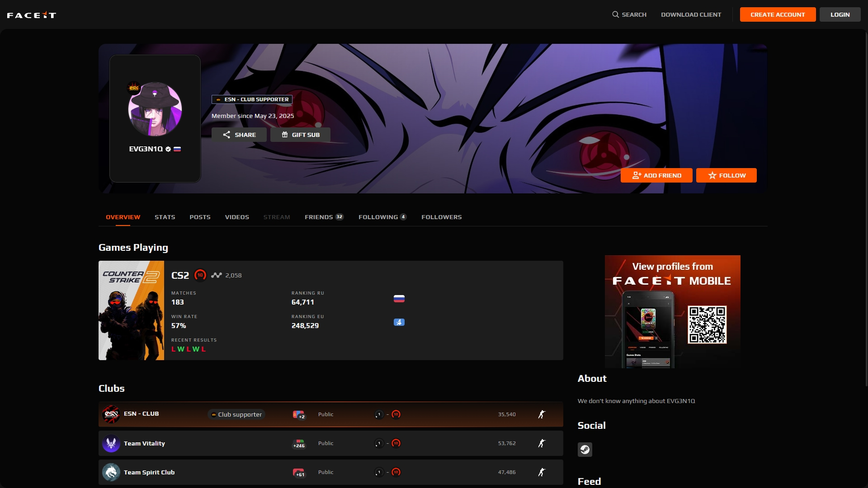Click the SHARE button

[x=239, y=135]
